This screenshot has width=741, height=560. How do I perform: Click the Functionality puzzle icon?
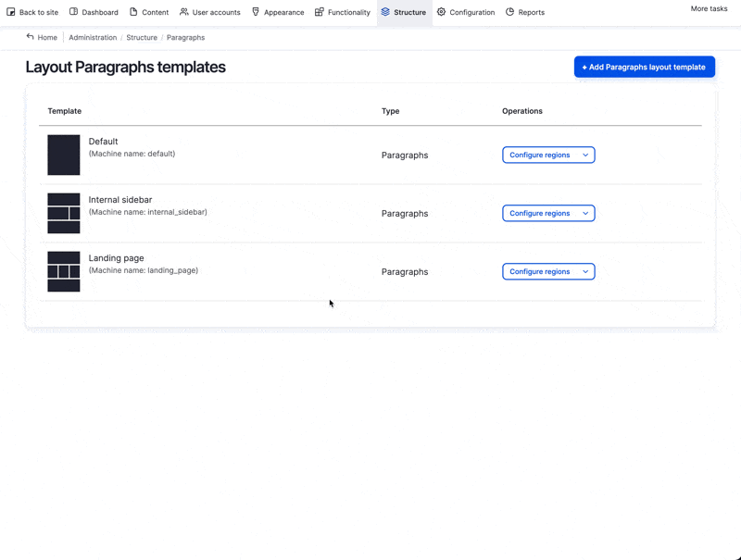coord(320,12)
